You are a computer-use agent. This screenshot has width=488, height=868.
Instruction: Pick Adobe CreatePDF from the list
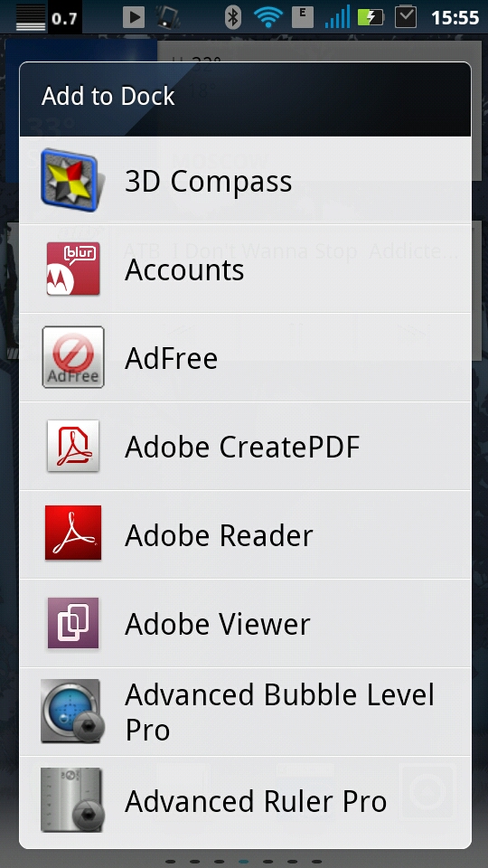pyautogui.click(x=245, y=446)
